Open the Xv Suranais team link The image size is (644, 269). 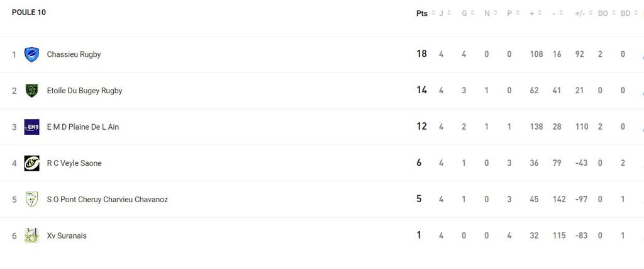[x=67, y=236]
